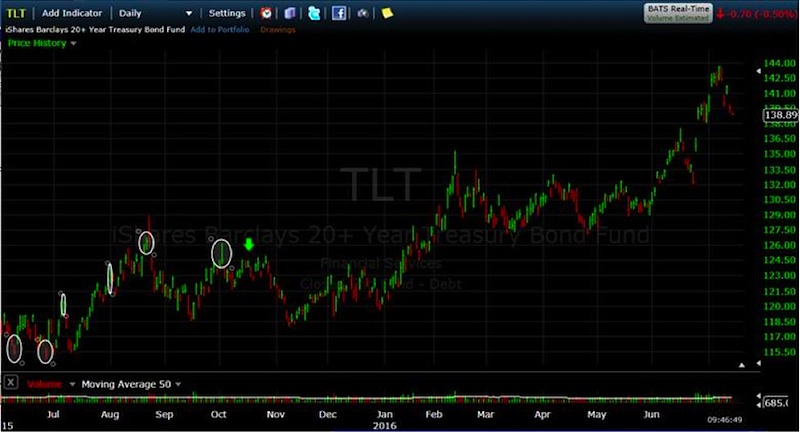Image resolution: width=800 pixels, height=432 pixels.
Task: Open the alarm clock price alert icon
Action: tap(266, 13)
